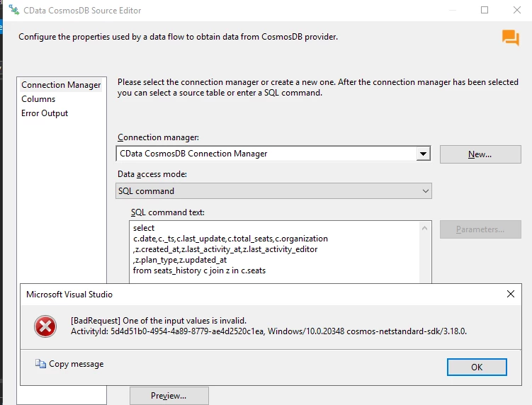Click the Preview... button
The height and width of the screenshot is (405, 532).
(169, 396)
